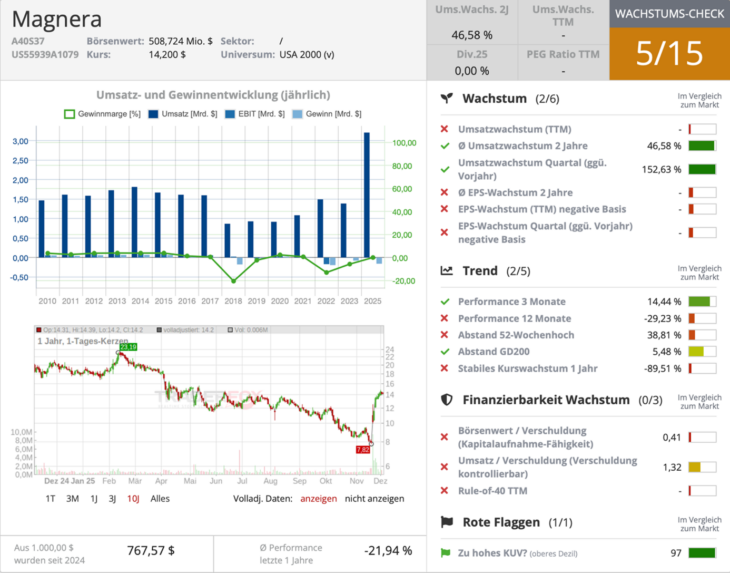Click the Finanzierbarkeit shield icon
This screenshot has height=573, width=730.
447,400
